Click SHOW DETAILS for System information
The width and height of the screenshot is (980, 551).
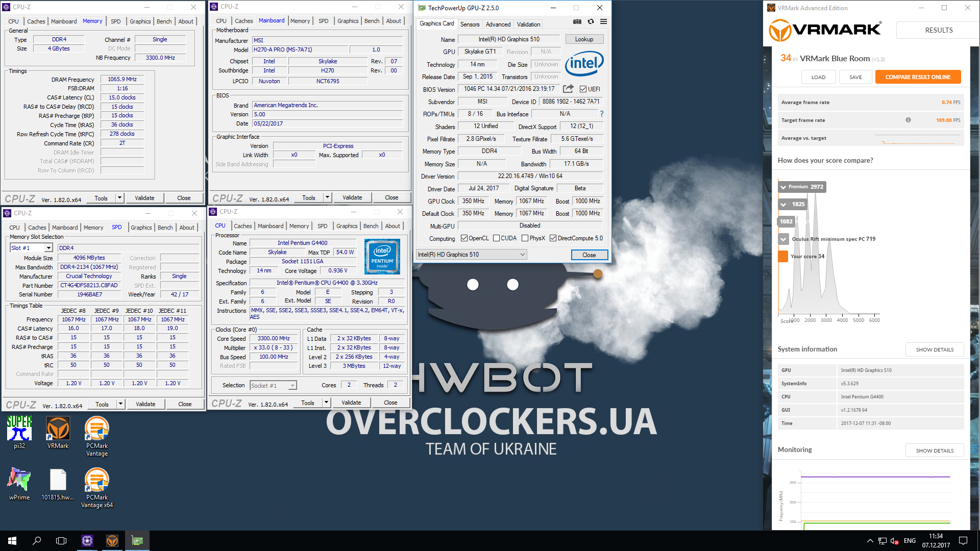coord(934,349)
